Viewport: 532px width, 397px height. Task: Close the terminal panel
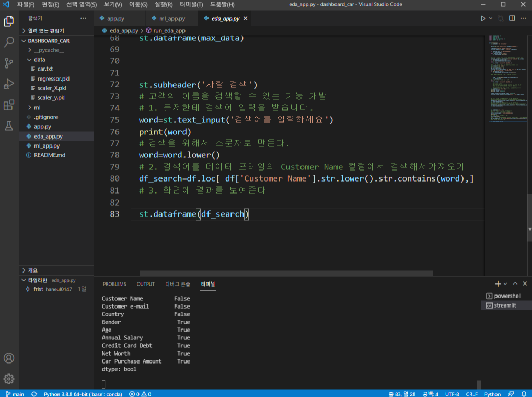(525, 283)
